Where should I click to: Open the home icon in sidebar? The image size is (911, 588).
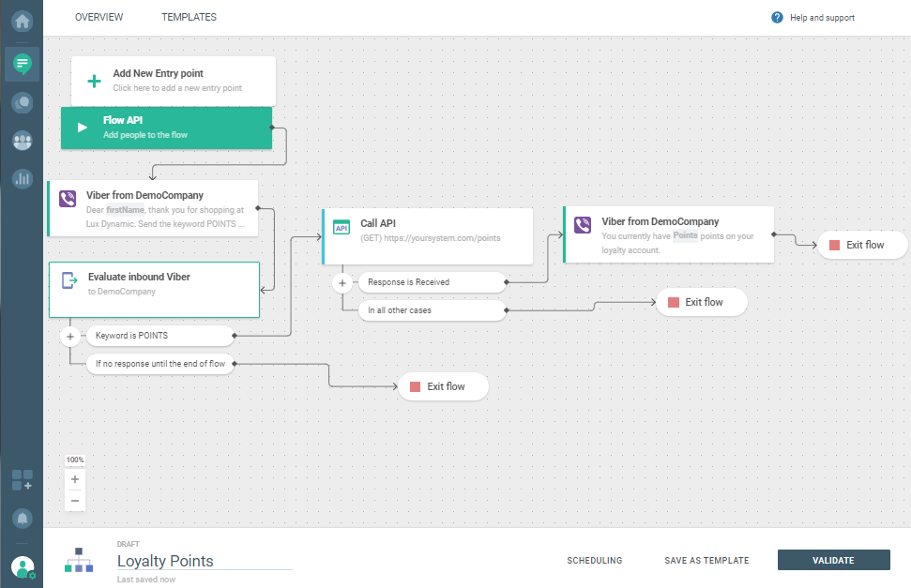point(22,19)
